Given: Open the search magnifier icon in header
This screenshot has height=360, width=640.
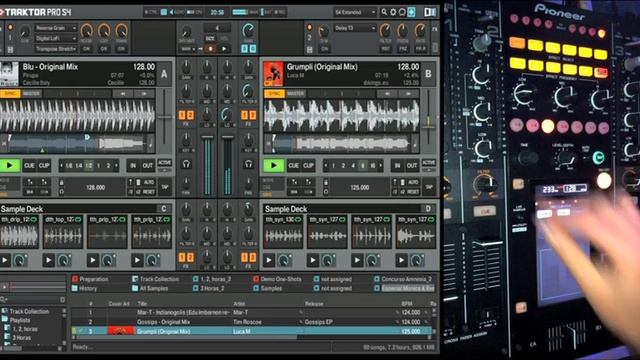Looking at the screenshot, I should click(384, 12).
